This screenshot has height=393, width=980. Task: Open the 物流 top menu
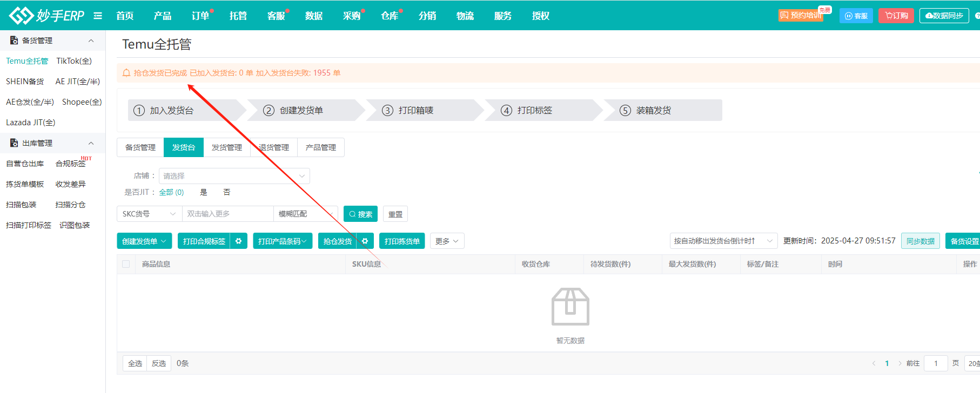(x=465, y=16)
